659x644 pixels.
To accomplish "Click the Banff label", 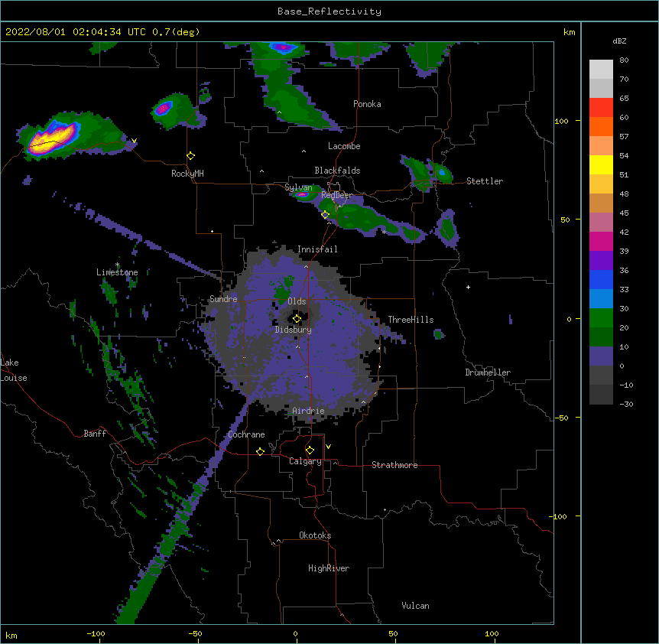I will (x=95, y=434).
